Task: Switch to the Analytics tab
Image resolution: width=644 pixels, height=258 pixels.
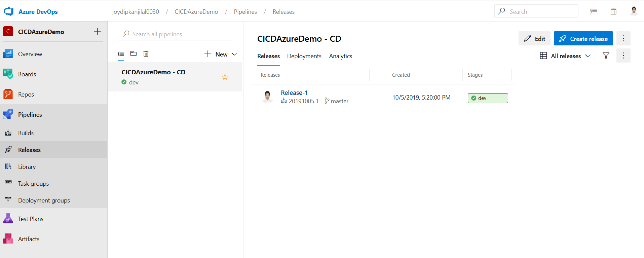Action: pyautogui.click(x=341, y=56)
